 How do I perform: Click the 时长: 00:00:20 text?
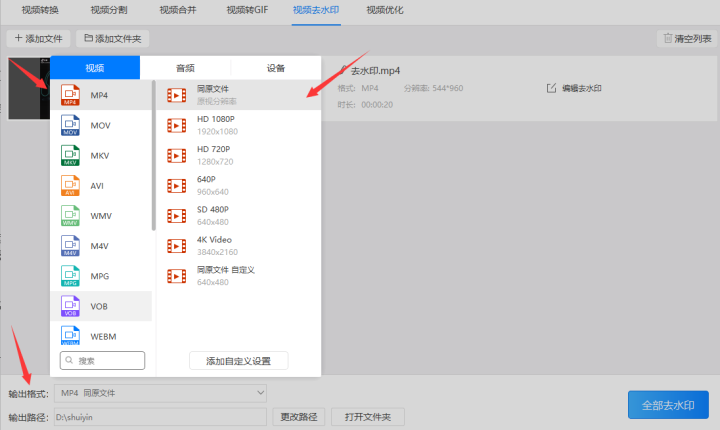click(365, 105)
